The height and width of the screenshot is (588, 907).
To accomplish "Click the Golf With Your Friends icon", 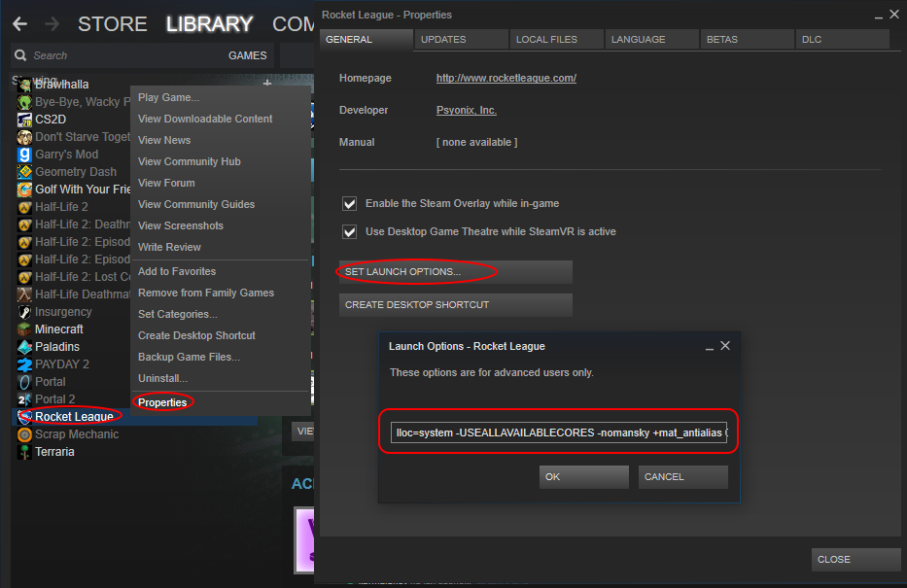I will (24, 190).
